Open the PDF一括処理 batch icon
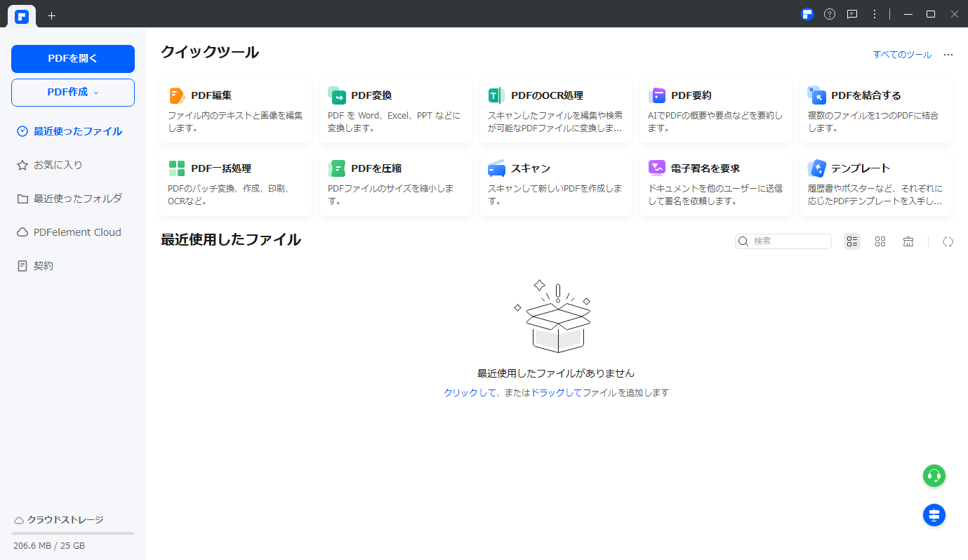The height and width of the screenshot is (560, 968). pos(177,168)
